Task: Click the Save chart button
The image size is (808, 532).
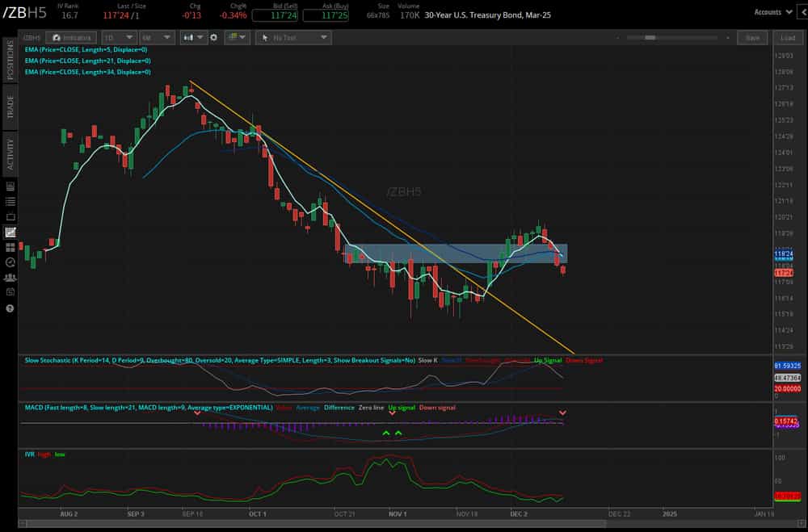Action: tap(751, 37)
